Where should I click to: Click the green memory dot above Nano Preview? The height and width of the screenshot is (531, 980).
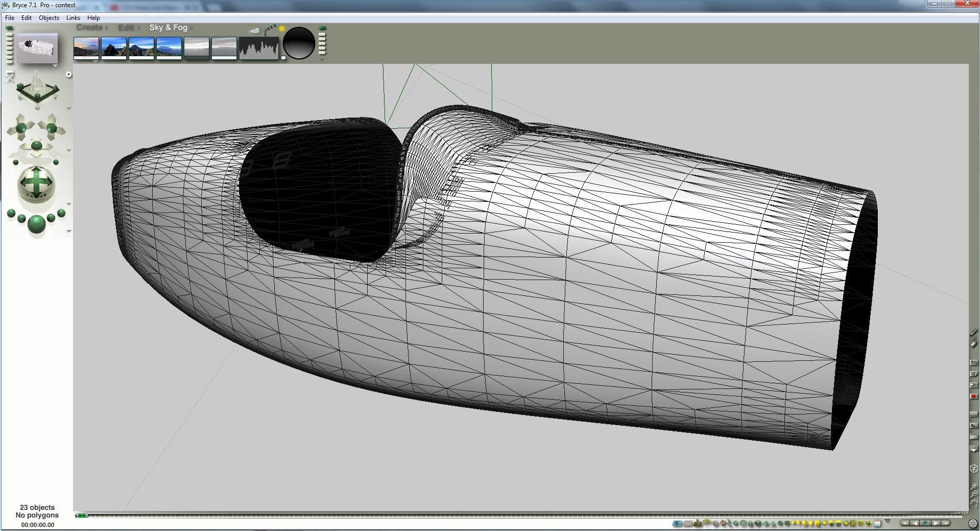click(9, 28)
